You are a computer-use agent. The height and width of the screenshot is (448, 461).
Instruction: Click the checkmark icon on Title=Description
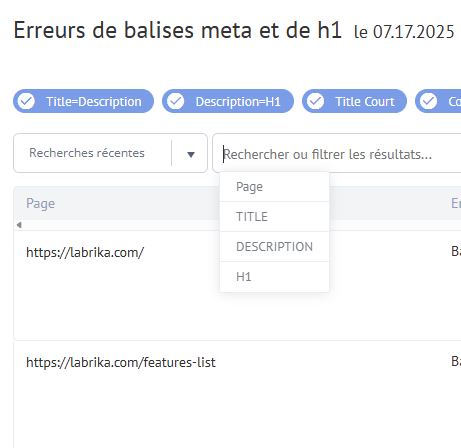26,101
